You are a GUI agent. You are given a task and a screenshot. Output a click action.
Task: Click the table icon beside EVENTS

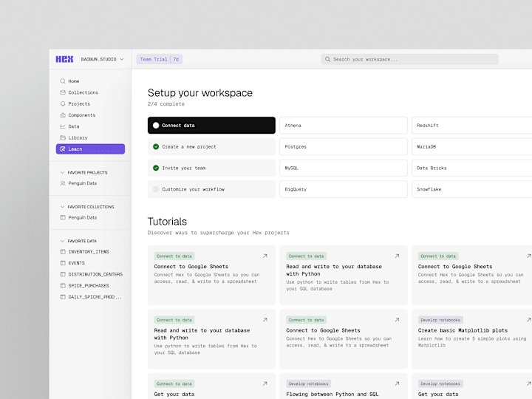[x=63, y=263]
